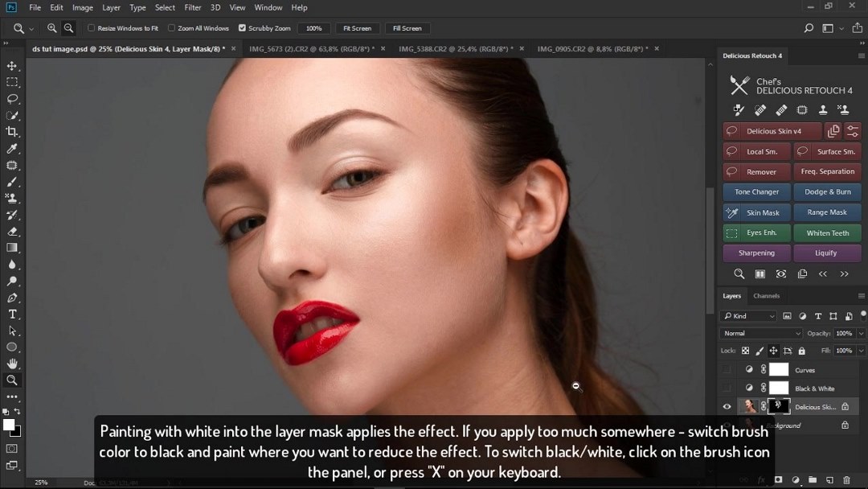Click the Fit Screen button
This screenshot has height=489, width=868.
(357, 28)
